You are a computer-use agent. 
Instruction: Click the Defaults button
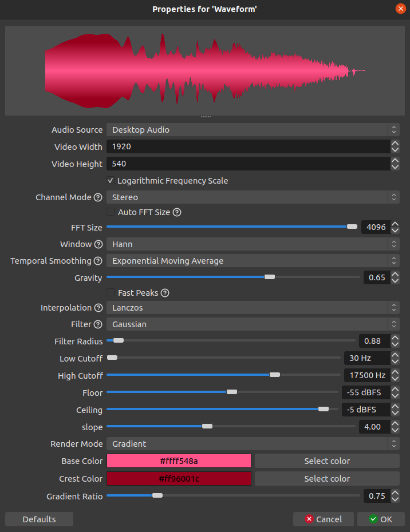click(39, 519)
